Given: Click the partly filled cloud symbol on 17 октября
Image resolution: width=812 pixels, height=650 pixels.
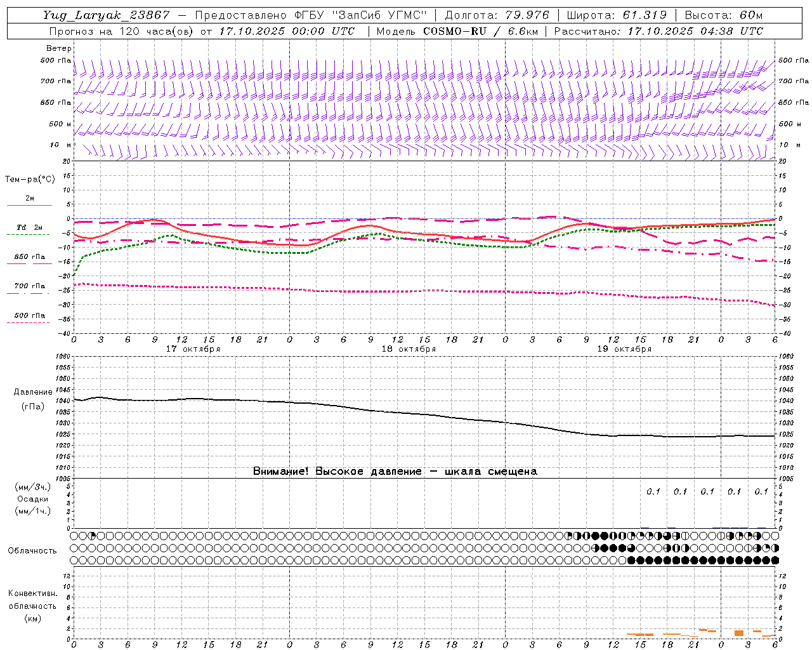Looking at the screenshot, I should point(92,536).
